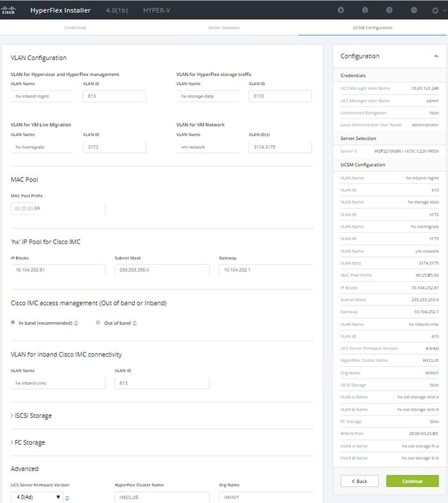Viewport: 448px width, 503px height.
Task: Select the In band (recommended) radio button
Action: click(x=13, y=322)
